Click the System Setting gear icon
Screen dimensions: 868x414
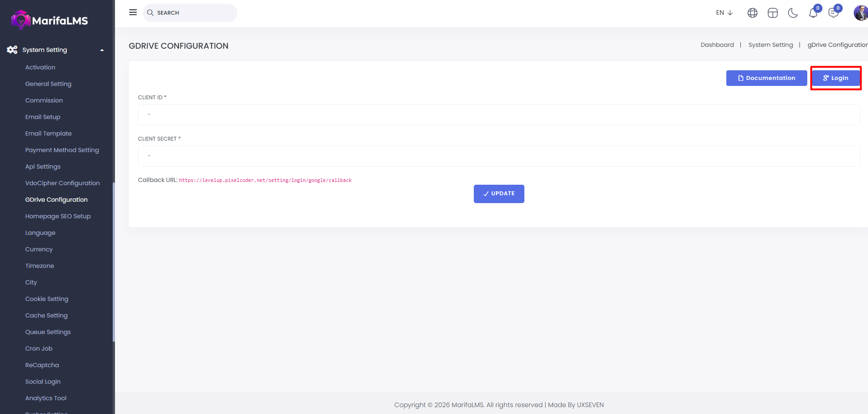coord(12,50)
